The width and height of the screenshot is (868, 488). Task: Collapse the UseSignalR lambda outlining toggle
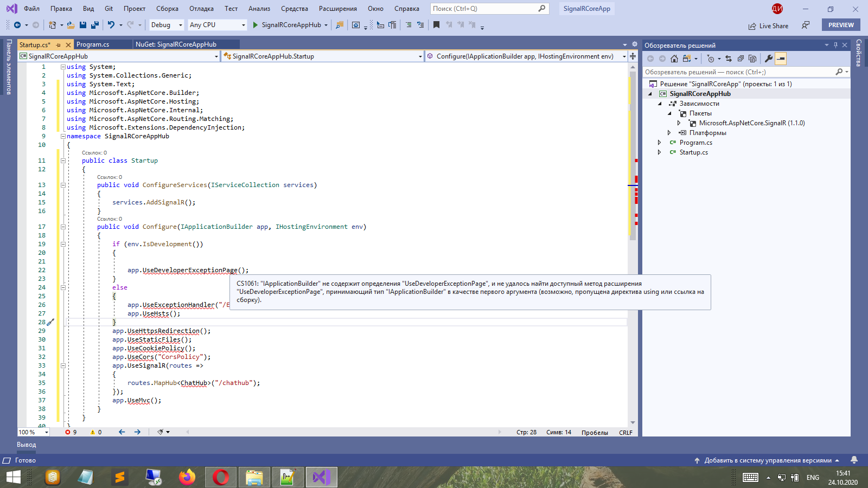63,365
